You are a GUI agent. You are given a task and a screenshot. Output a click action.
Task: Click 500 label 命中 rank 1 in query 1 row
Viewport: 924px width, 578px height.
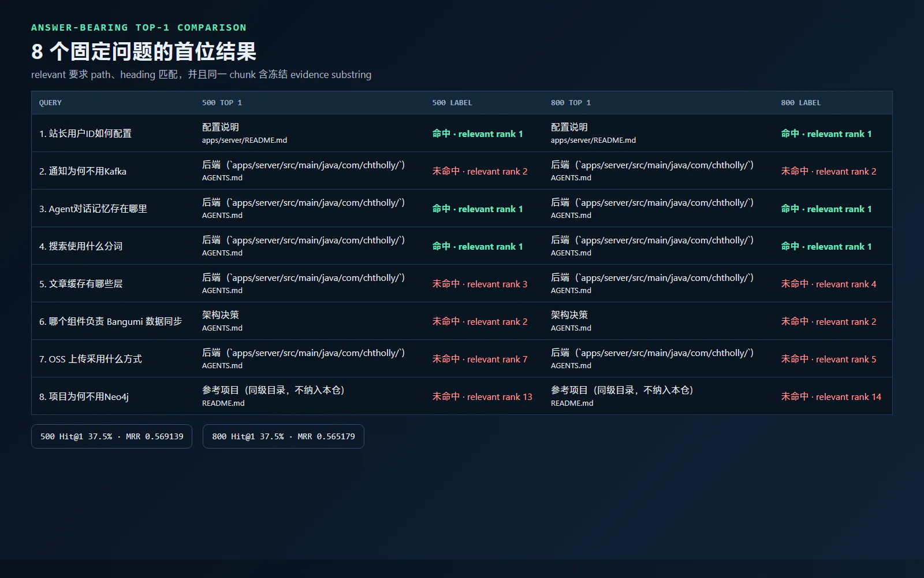pos(478,134)
